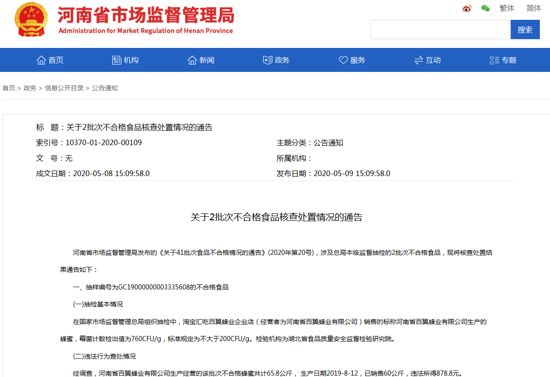Go to 信息公开目录 in the breadcrumb
Viewport: 550px width, 377px height.
click(x=64, y=88)
